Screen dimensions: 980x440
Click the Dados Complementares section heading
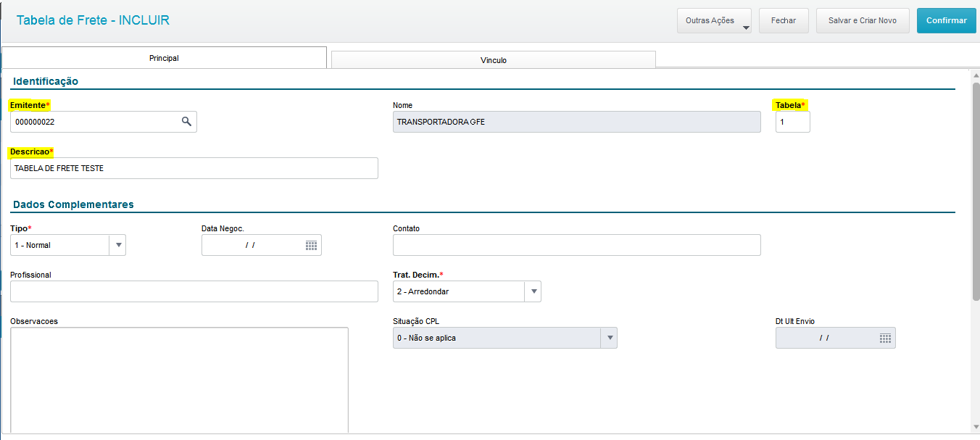[73, 204]
